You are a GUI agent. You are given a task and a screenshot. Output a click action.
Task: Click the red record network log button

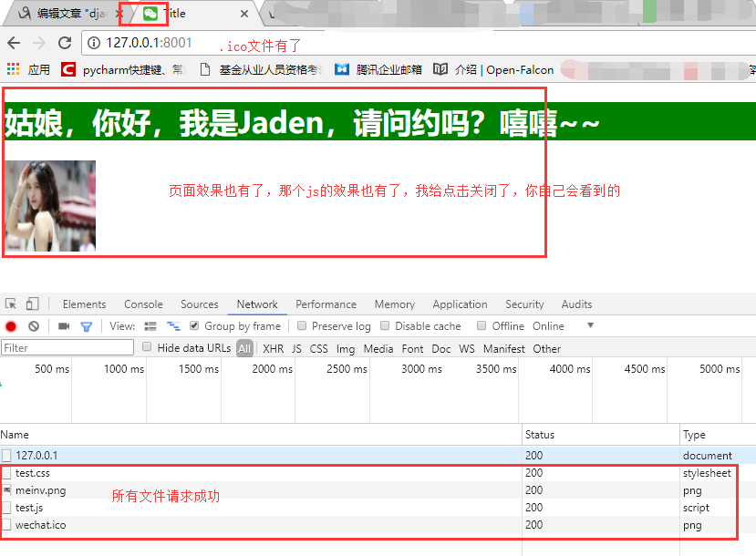point(11,326)
